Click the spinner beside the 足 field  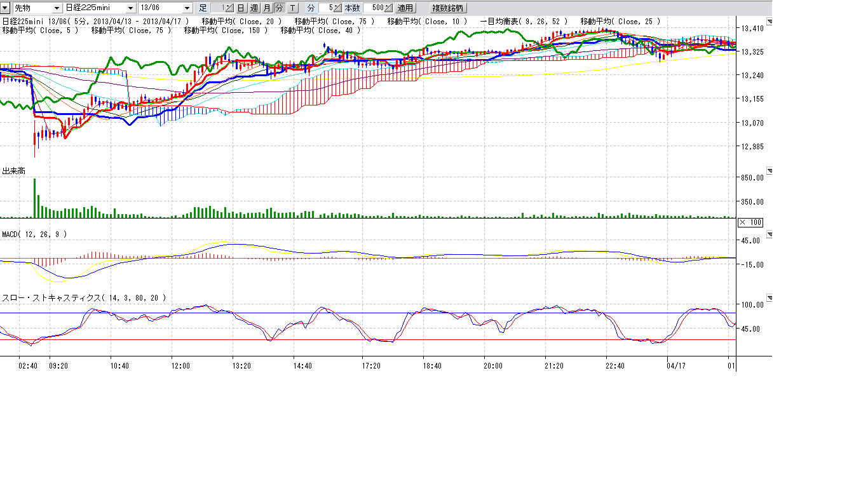(229, 8)
